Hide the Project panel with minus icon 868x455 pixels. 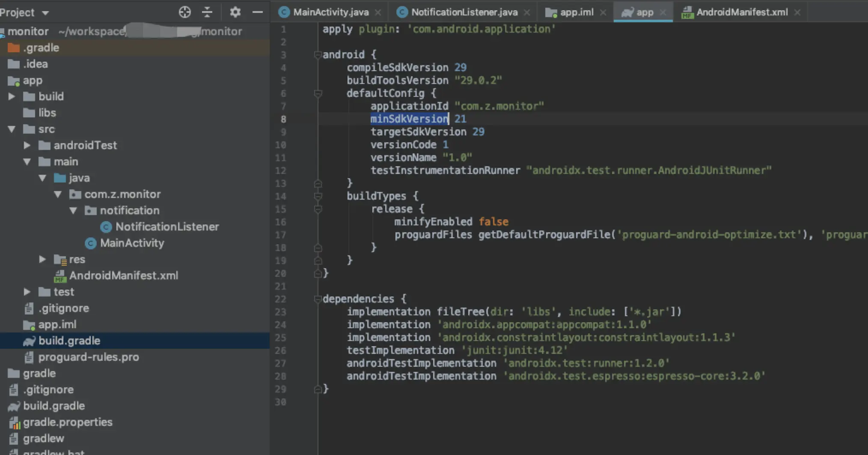click(258, 12)
